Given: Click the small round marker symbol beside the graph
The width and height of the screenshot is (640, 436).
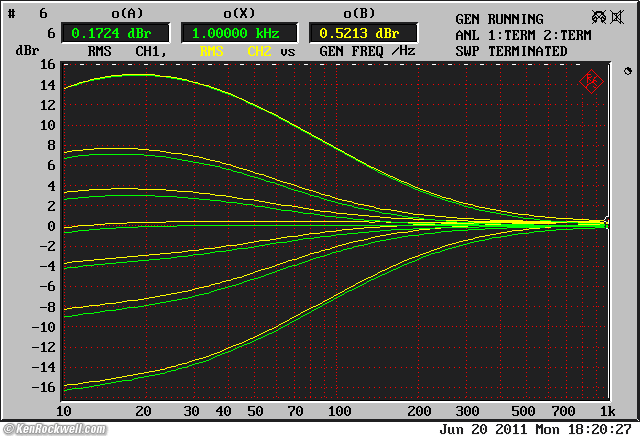Looking at the screenshot, I should click(x=628, y=71).
